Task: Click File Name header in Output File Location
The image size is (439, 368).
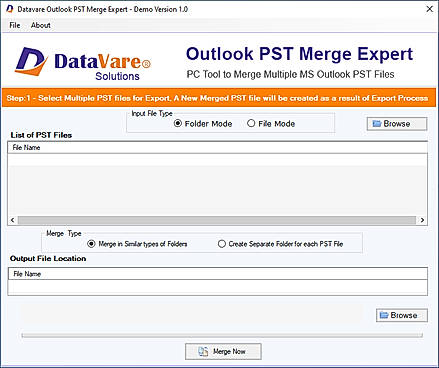Action: pos(217,274)
